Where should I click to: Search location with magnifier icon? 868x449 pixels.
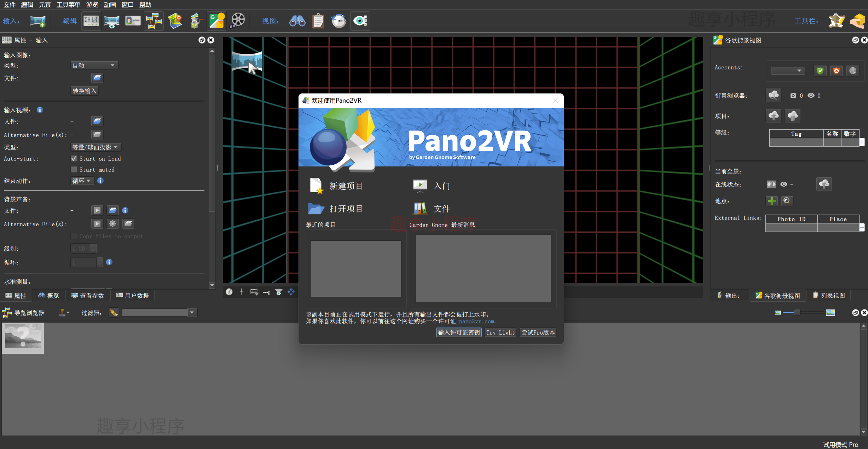[787, 201]
